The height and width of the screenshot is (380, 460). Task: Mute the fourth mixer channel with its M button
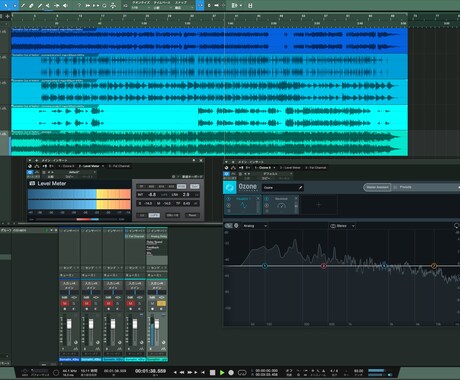[x=131, y=304]
